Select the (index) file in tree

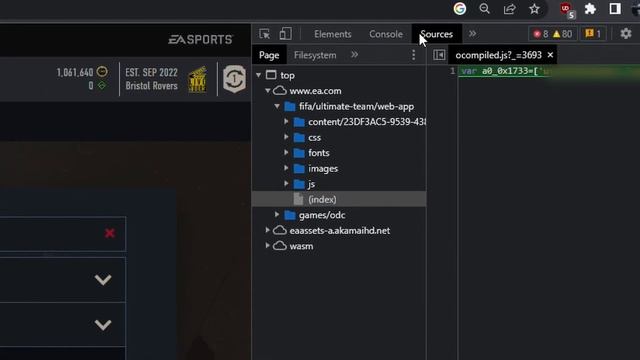[339, 199]
